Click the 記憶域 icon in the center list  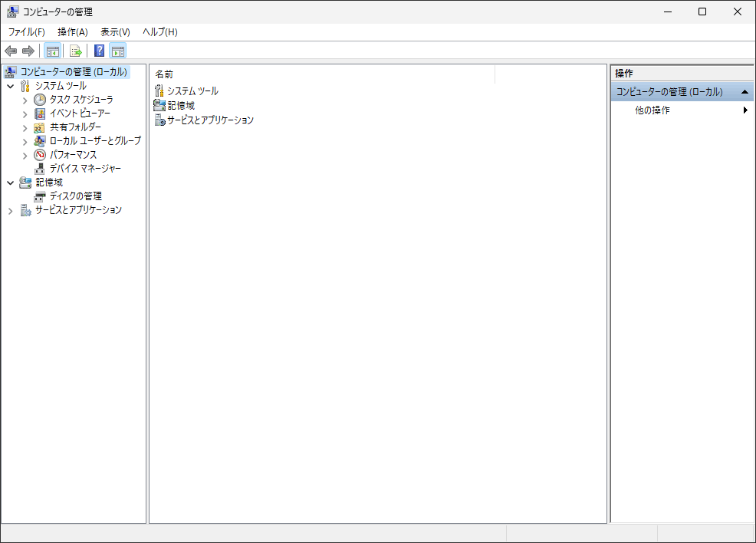pyautogui.click(x=159, y=105)
